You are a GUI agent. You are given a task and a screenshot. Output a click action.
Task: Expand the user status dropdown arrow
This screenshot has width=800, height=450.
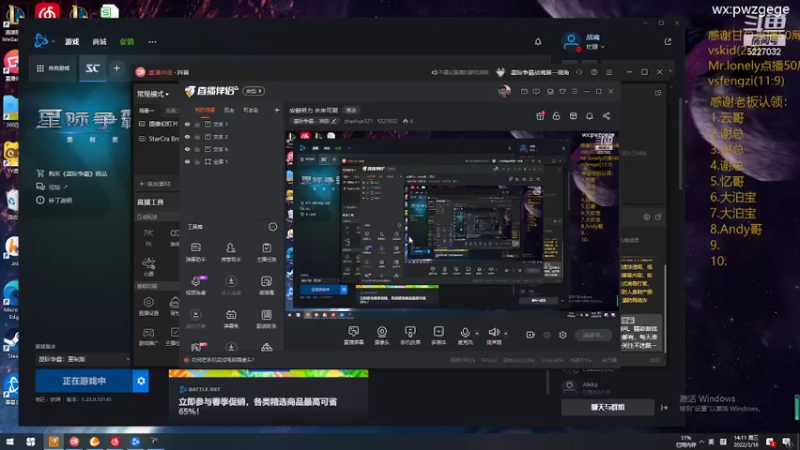click(603, 47)
